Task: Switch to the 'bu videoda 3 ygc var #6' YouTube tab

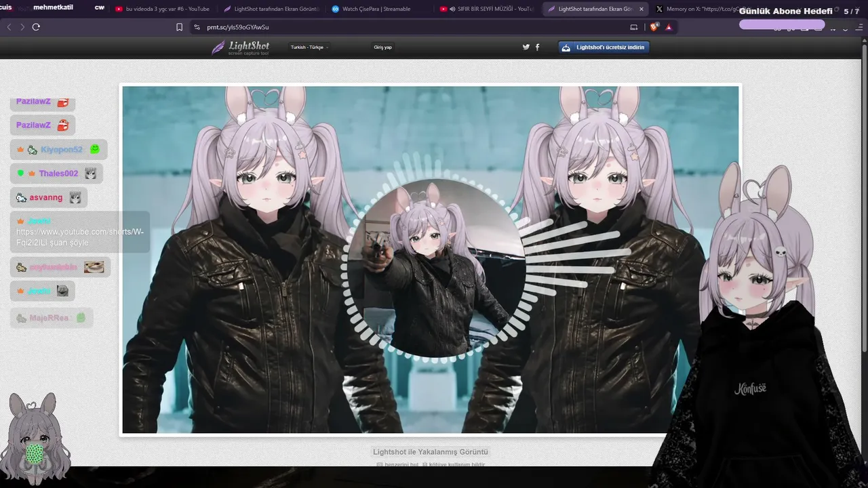Action: tap(162, 9)
